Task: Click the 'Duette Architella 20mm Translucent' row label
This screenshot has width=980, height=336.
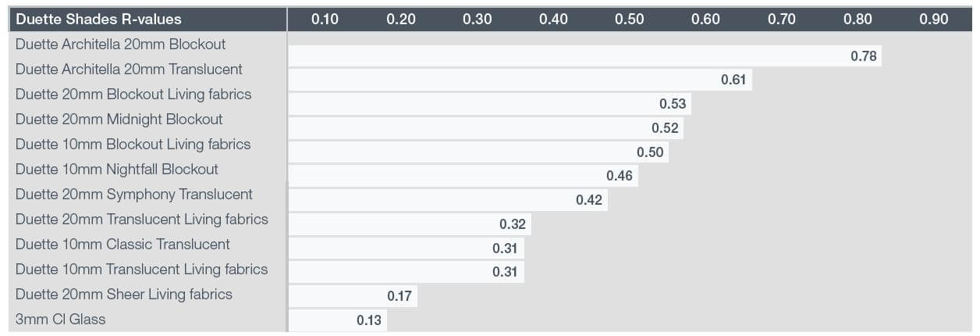Action: pyautogui.click(x=129, y=70)
